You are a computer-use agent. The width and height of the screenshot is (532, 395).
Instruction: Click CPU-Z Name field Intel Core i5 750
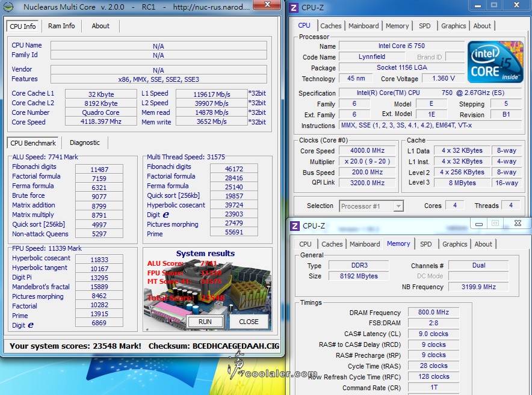(x=401, y=46)
